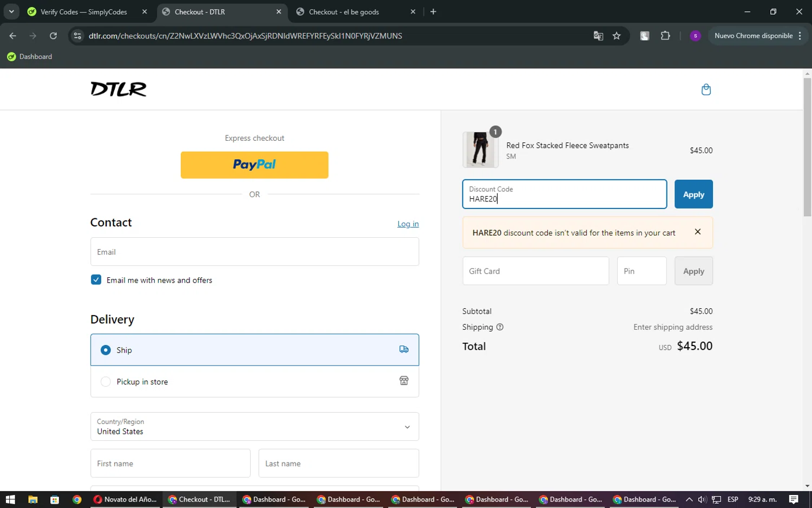Click the DTLR logo
This screenshot has width=812, height=508.
click(x=119, y=89)
